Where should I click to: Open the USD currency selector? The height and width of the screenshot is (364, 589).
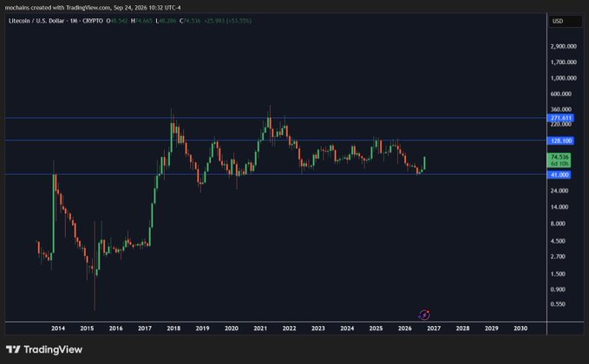[565, 21]
